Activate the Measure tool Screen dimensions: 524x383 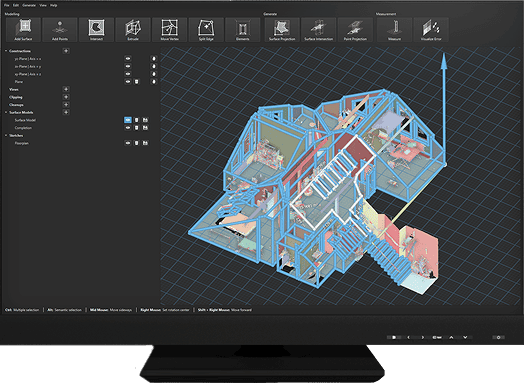394,30
